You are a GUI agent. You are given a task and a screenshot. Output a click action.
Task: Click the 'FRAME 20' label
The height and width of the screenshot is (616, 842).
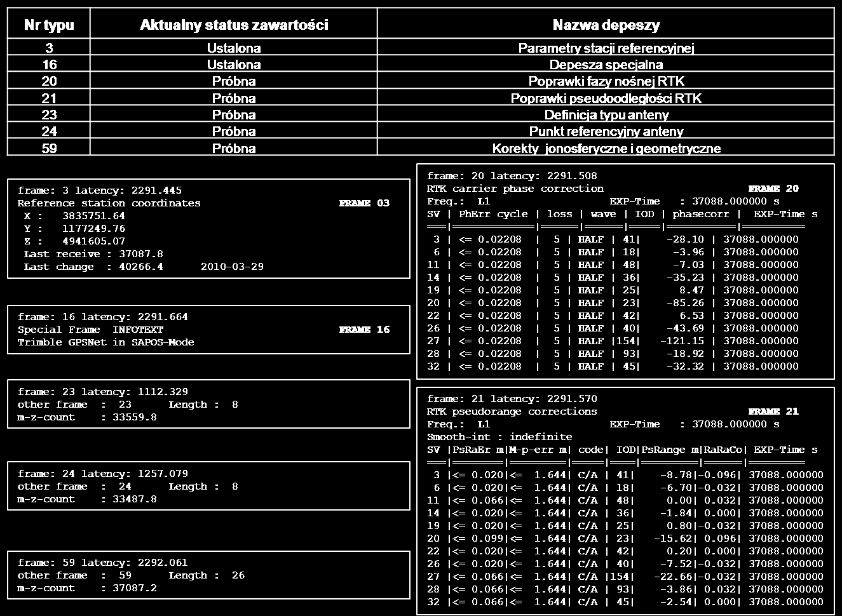pos(773,189)
